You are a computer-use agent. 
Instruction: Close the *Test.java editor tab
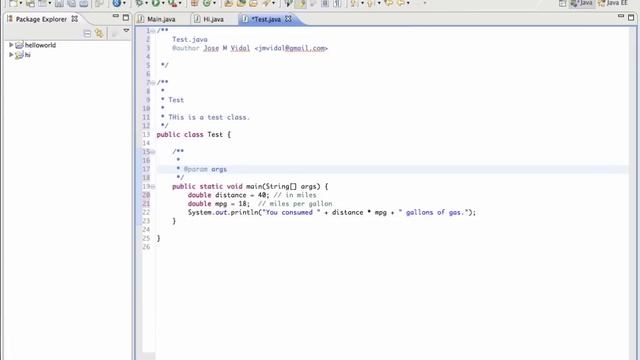(x=288, y=19)
